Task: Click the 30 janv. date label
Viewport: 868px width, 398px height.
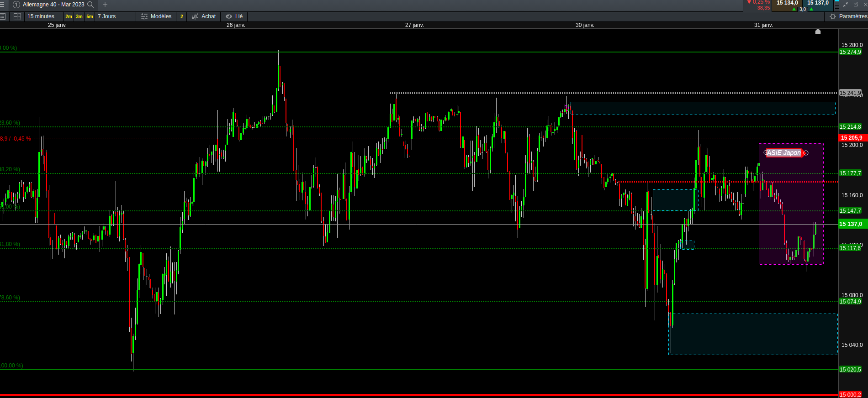Action: pyautogui.click(x=585, y=25)
